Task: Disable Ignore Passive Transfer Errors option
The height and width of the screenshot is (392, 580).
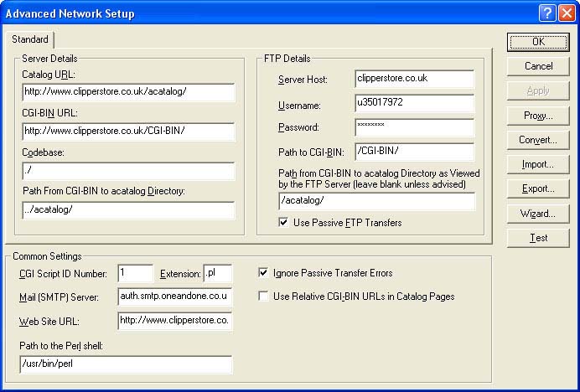Action: [264, 273]
